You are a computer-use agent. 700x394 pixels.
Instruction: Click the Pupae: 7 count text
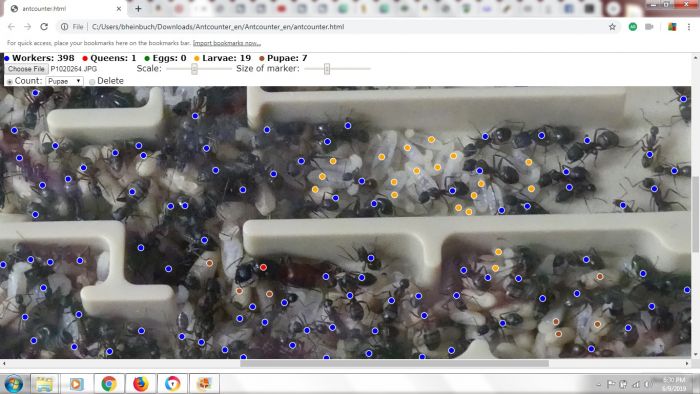tap(287, 58)
